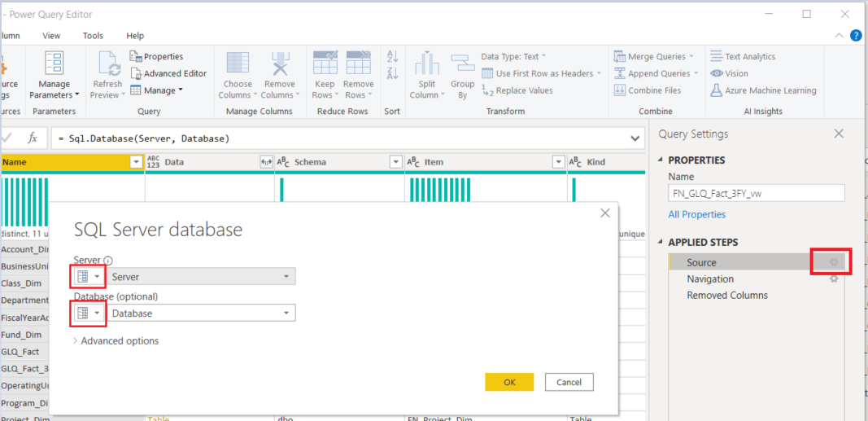The height and width of the screenshot is (421, 868).
Task: Open Name column filter dropdown
Action: 136,162
